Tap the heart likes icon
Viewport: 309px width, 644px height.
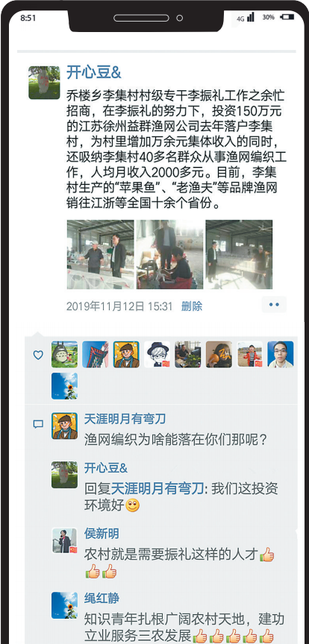pyautogui.click(x=38, y=355)
